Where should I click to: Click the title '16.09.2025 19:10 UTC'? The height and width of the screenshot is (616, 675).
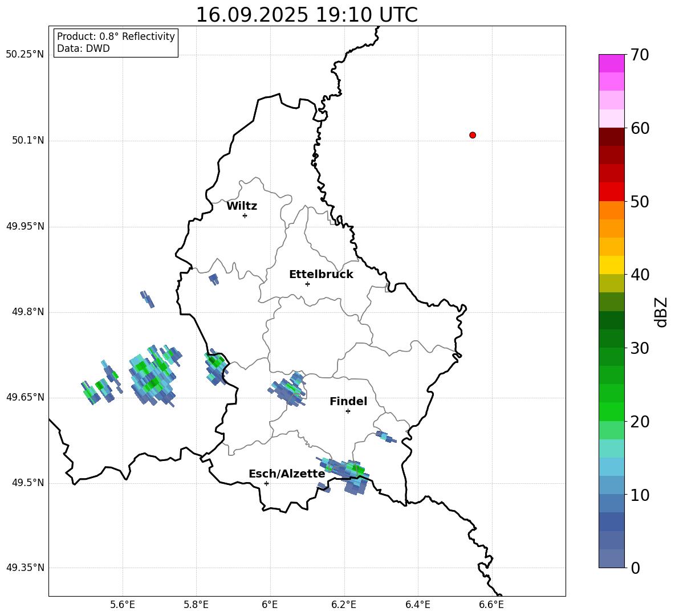pos(307,15)
